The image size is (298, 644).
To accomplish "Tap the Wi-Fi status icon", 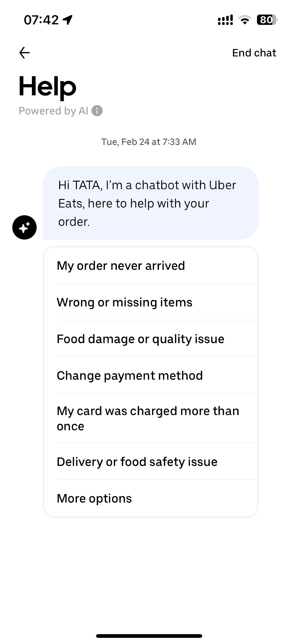I will point(245,20).
